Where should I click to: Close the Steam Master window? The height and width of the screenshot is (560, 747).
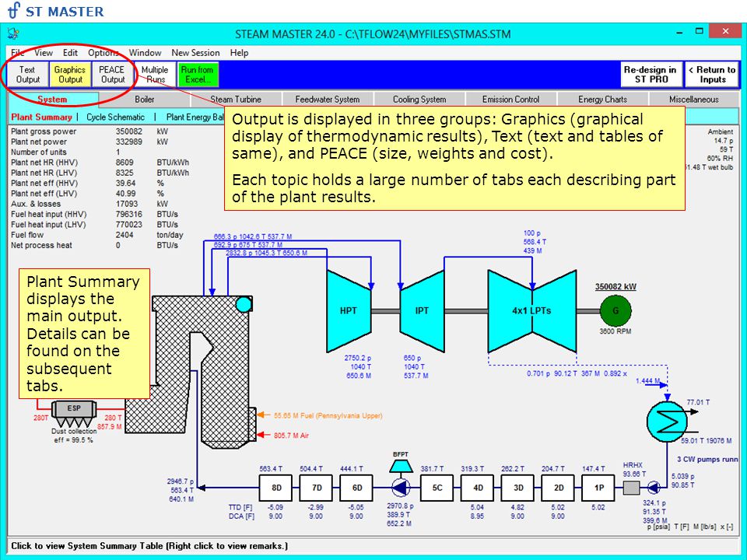click(725, 31)
